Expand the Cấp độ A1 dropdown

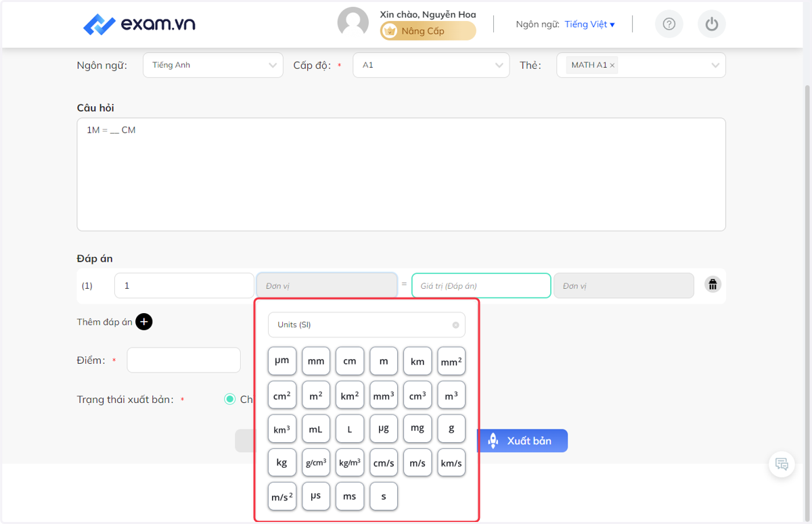click(x=430, y=66)
